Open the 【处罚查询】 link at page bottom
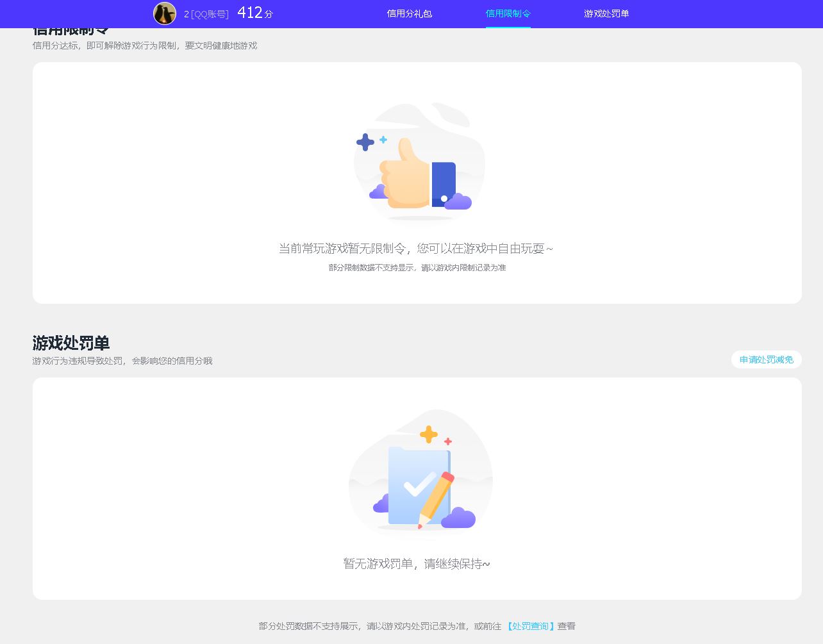 pyautogui.click(x=529, y=626)
